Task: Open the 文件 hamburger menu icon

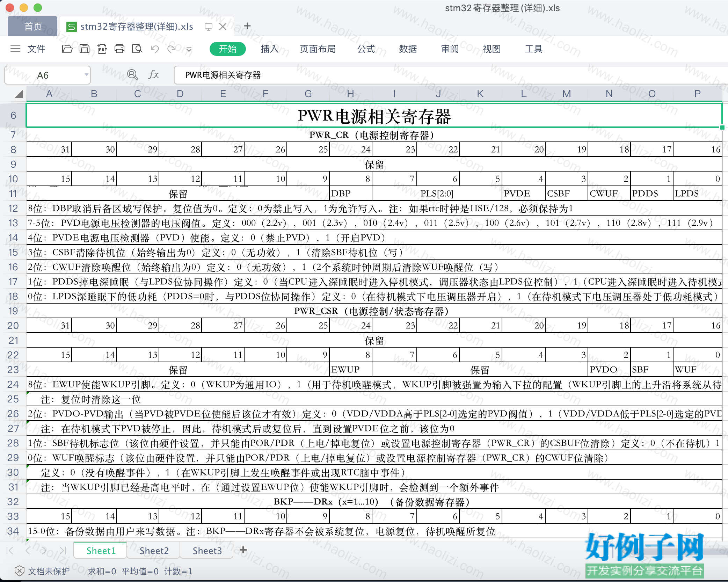Action: click(15, 49)
